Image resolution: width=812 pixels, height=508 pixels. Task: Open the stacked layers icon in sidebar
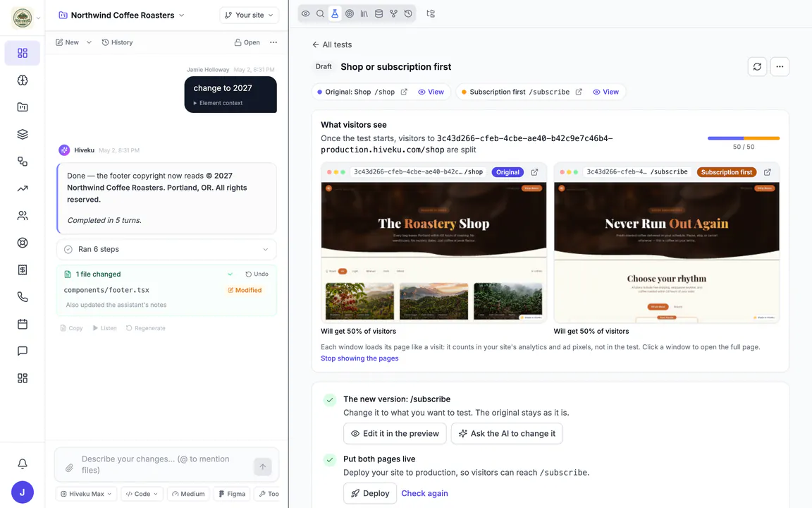[23, 134]
